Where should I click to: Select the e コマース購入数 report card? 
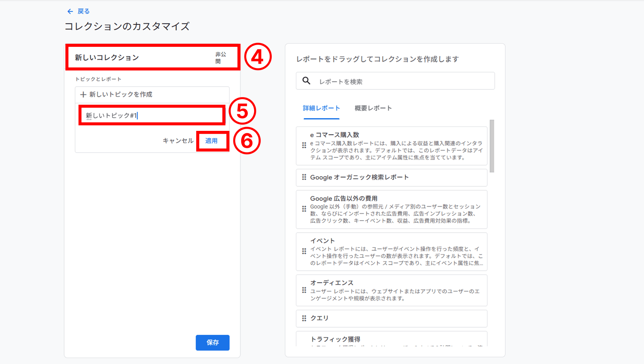391,146
